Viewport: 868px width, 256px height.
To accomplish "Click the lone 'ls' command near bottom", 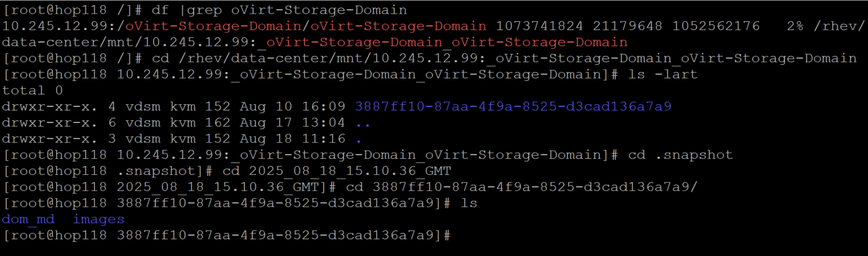I will pyautogui.click(x=469, y=203).
